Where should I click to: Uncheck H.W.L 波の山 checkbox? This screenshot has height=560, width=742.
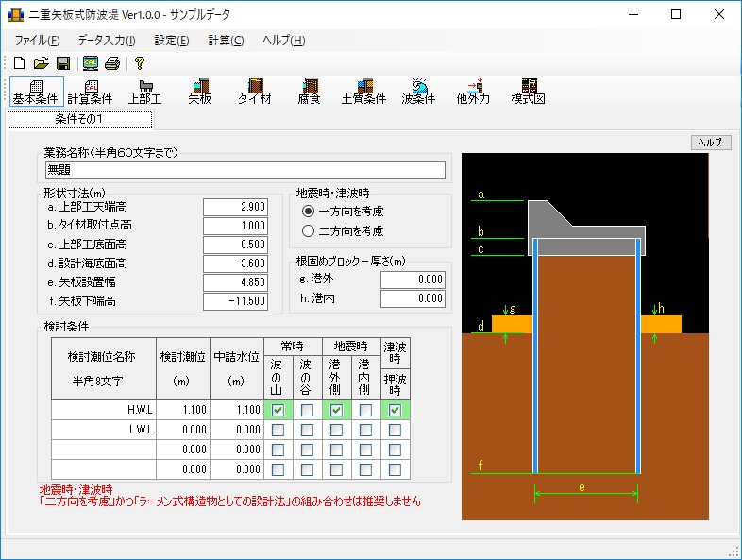tap(278, 410)
